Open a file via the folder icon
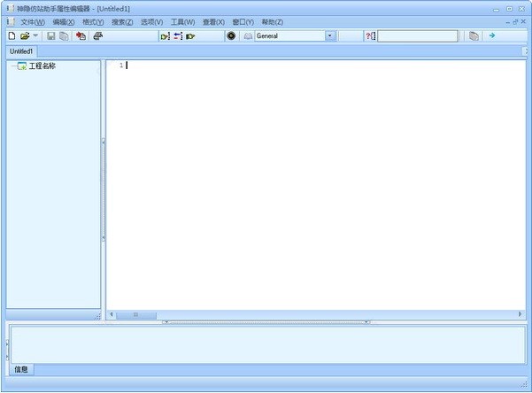The height and width of the screenshot is (393, 532). 25,36
